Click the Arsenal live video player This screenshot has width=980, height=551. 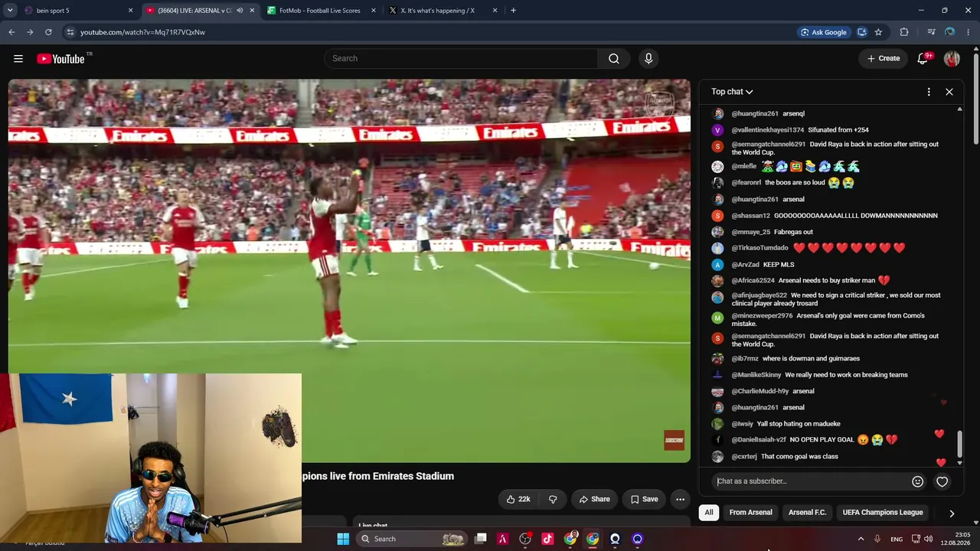pyautogui.click(x=349, y=271)
